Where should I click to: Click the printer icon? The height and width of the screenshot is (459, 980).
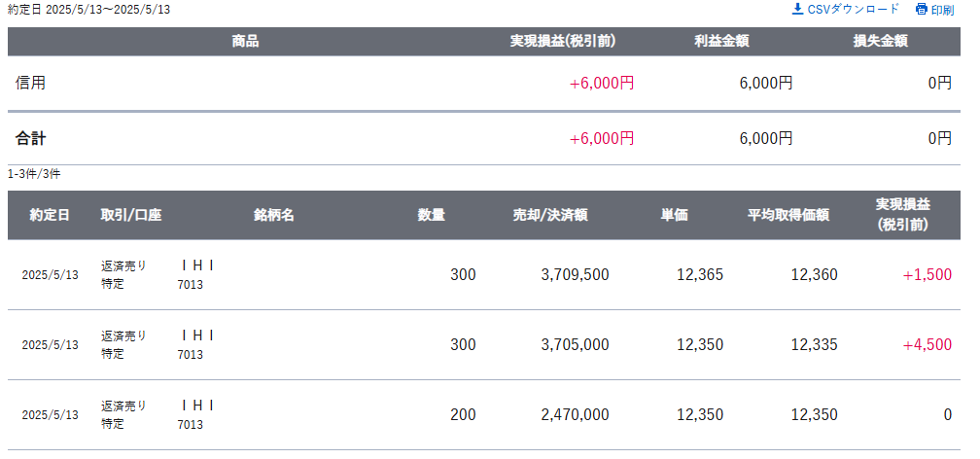pos(922,10)
